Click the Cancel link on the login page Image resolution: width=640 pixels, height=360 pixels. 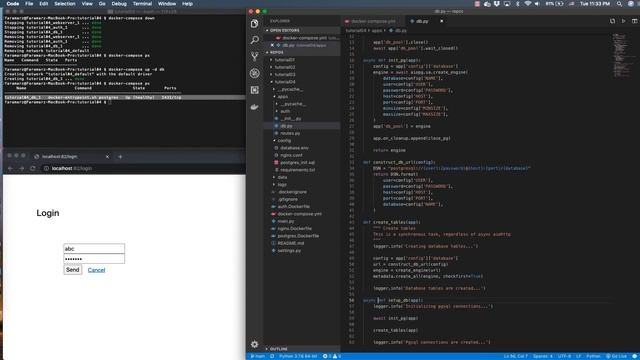tap(96, 270)
